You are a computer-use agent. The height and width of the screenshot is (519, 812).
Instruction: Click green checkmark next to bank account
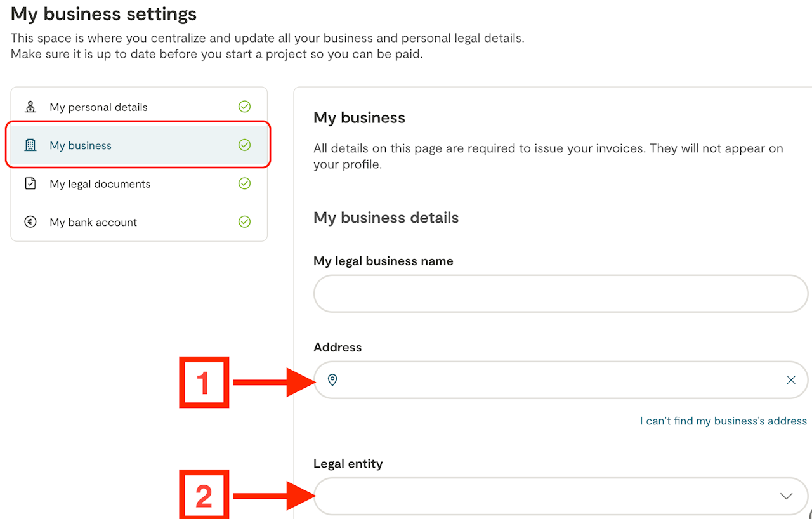pos(244,222)
